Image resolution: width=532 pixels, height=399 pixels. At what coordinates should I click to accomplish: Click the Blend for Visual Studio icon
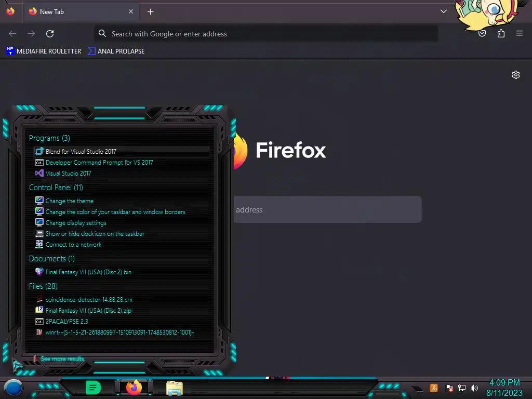39,151
